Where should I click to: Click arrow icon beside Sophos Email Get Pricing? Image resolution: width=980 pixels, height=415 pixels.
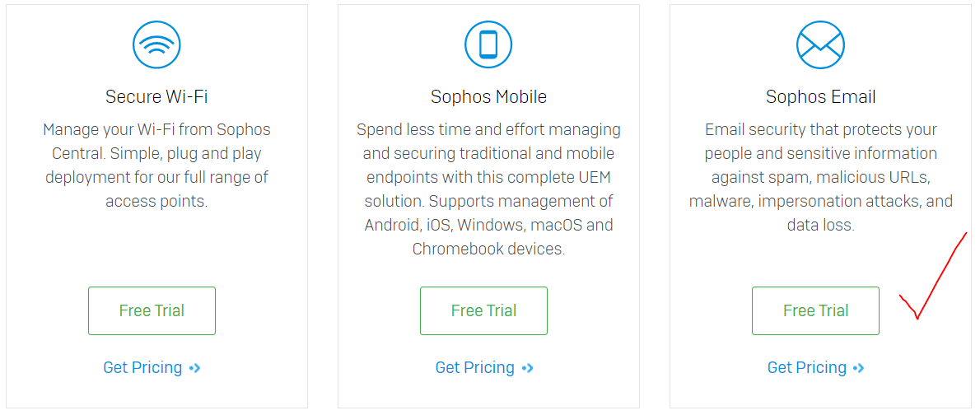click(x=859, y=368)
